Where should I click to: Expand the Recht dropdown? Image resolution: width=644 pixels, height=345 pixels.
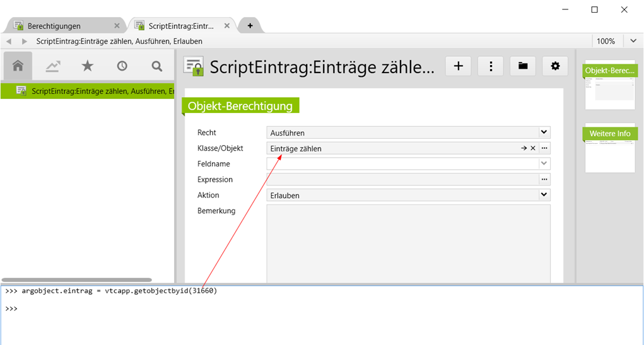(x=544, y=132)
